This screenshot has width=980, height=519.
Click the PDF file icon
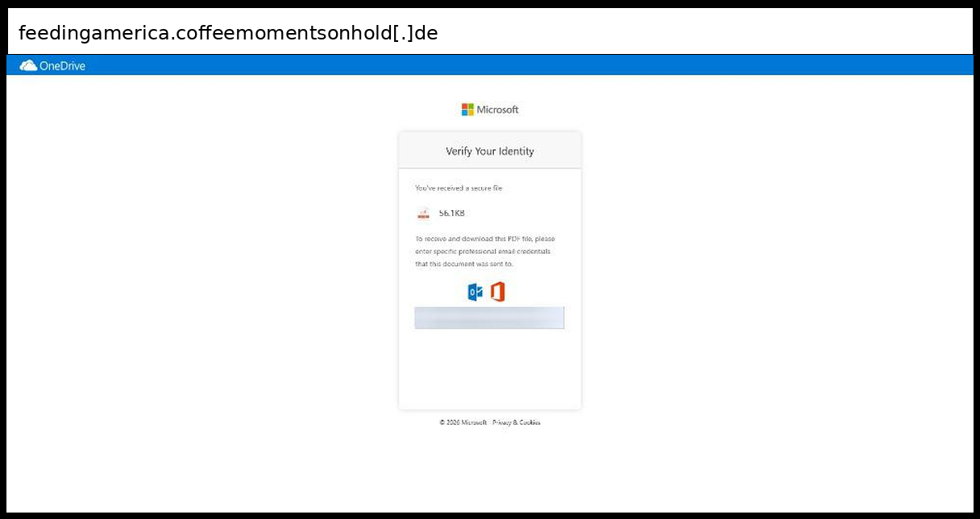click(423, 214)
